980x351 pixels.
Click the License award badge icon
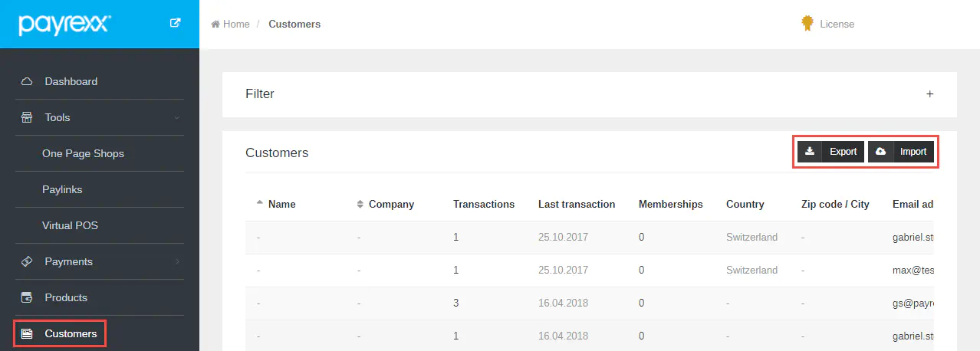[x=807, y=24]
